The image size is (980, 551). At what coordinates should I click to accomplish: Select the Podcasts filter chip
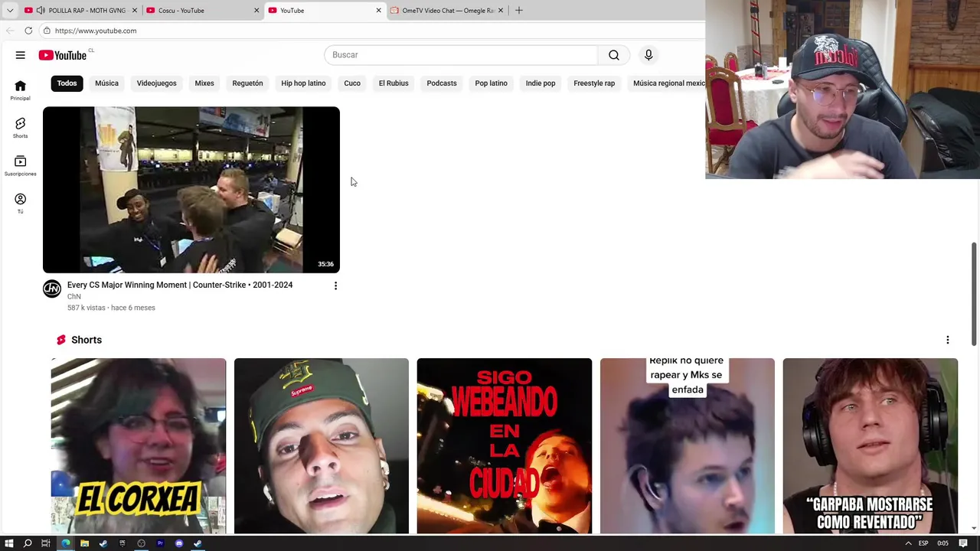(442, 83)
